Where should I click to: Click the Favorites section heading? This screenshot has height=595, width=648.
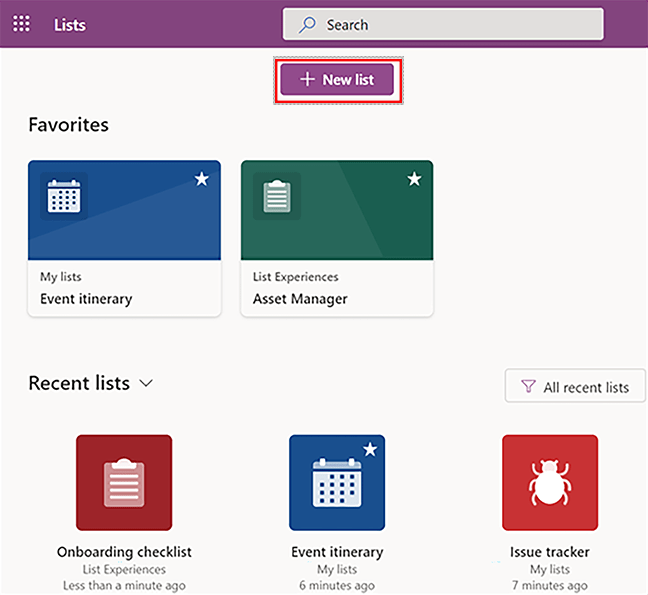pos(68,125)
